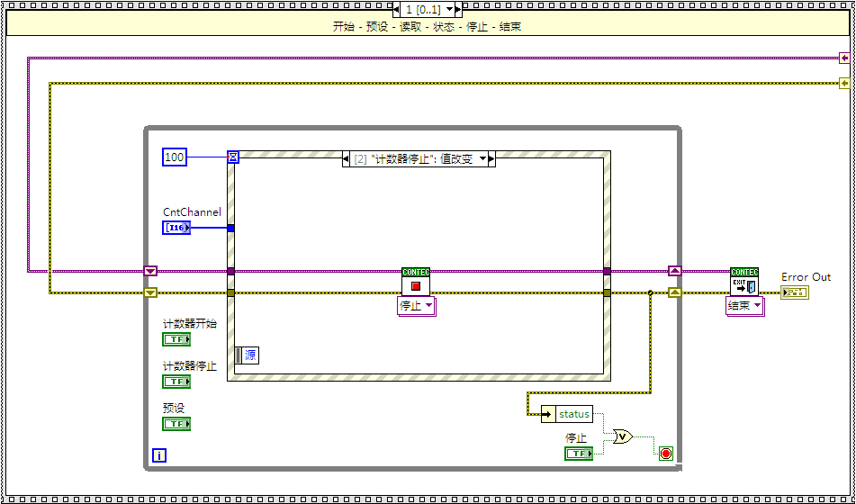Click the status unbundle element
The image size is (856, 504).
click(x=573, y=414)
